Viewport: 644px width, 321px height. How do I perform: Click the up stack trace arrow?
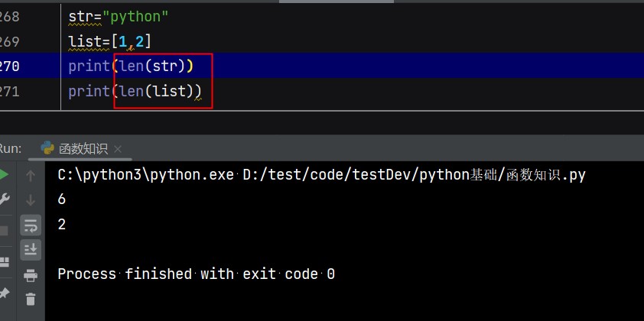[31, 176]
